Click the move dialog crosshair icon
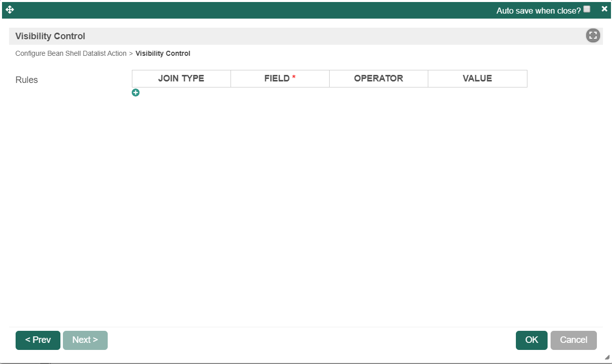 (10, 10)
